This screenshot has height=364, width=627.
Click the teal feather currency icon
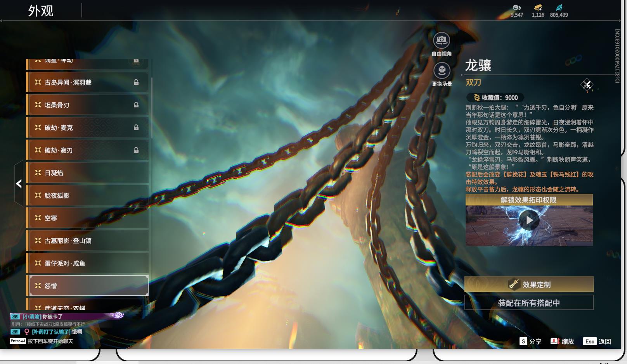tap(559, 7)
